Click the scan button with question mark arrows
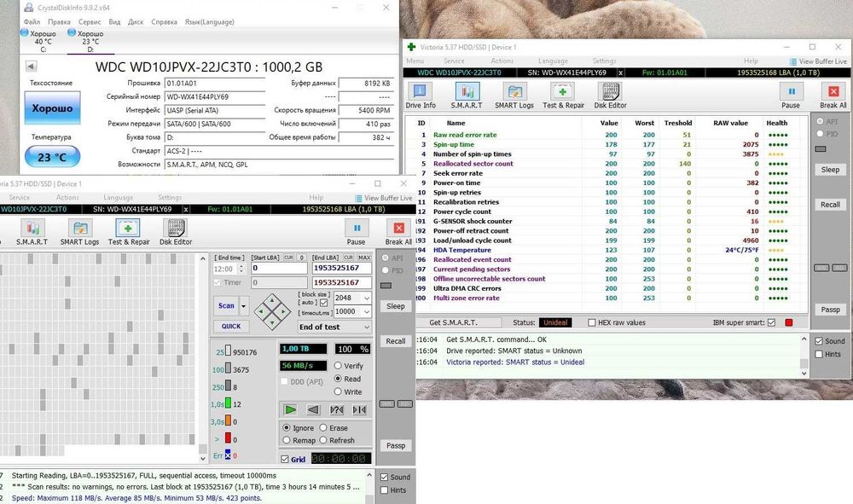 (337, 409)
